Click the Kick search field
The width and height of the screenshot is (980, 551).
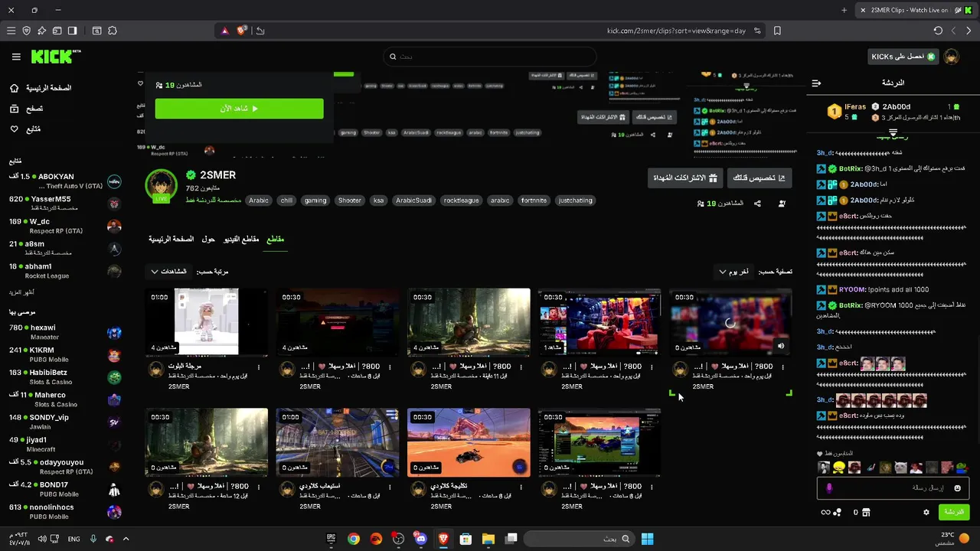490,57
